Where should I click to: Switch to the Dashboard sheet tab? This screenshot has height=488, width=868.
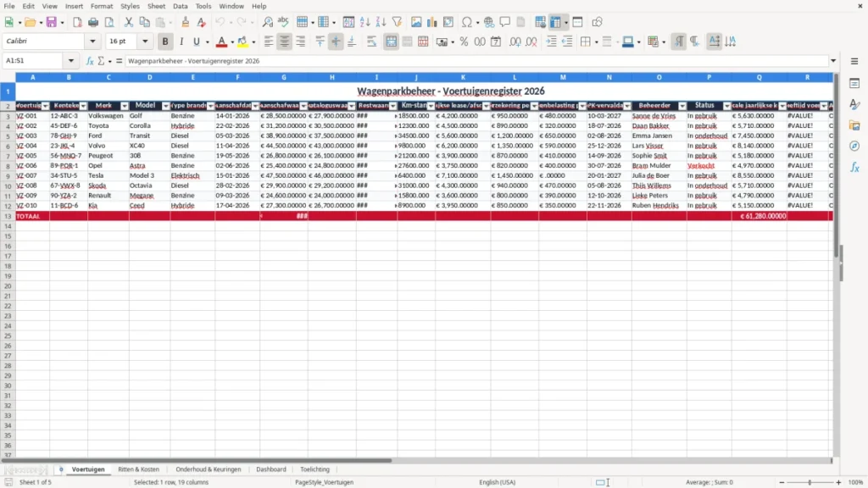pyautogui.click(x=270, y=469)
